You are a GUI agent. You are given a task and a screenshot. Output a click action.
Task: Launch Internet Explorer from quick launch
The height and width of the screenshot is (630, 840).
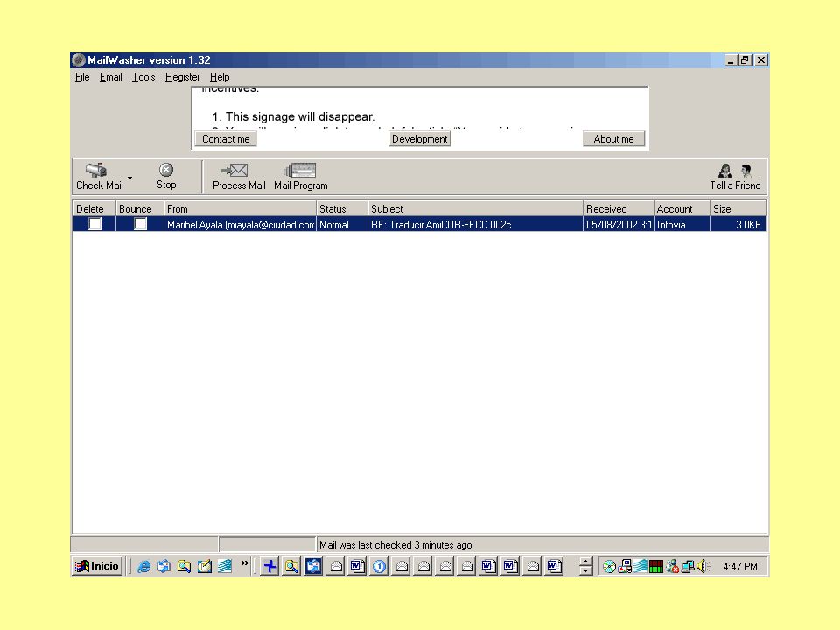point(143,566)
